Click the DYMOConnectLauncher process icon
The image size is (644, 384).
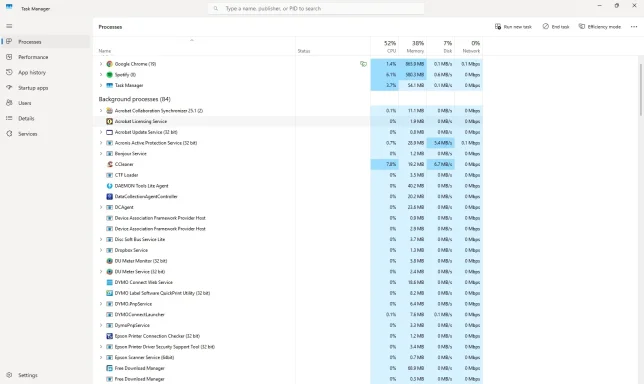[109, 315]
